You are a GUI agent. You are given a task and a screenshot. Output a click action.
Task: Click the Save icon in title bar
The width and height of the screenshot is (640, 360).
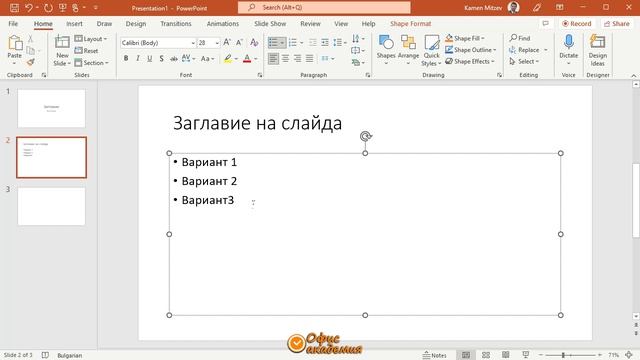click(x=14, y=8)
